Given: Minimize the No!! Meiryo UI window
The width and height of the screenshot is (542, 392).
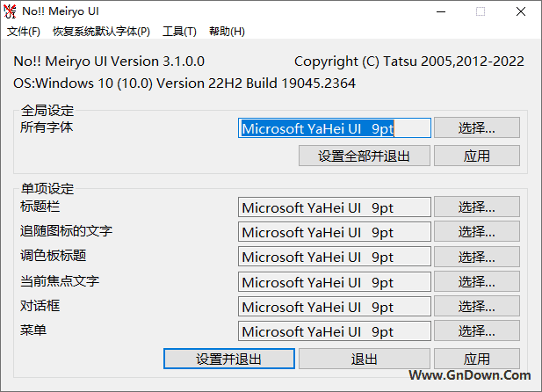Looking at the screenshot, I should pyautogui.click(x=441, y=11).
